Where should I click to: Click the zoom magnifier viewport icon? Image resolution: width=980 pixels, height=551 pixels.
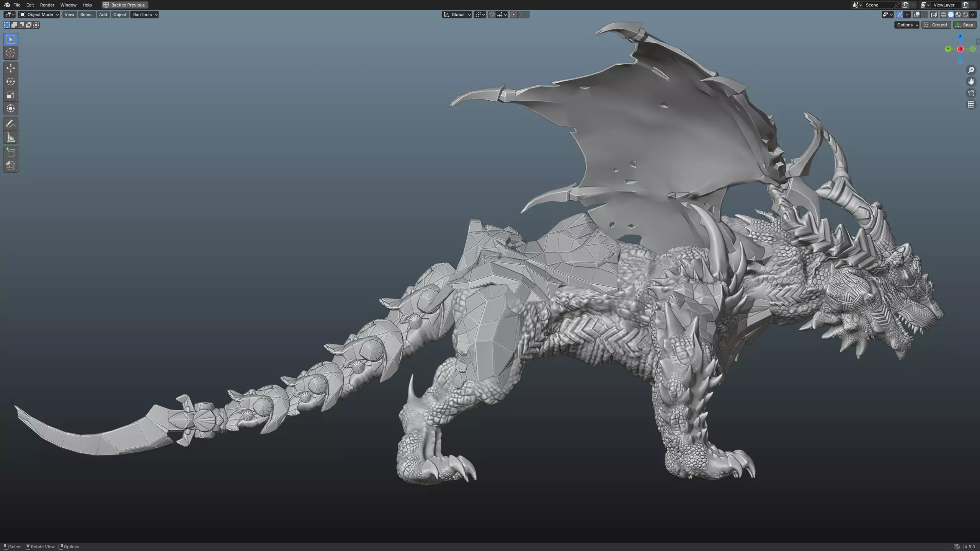pos(971,70)
